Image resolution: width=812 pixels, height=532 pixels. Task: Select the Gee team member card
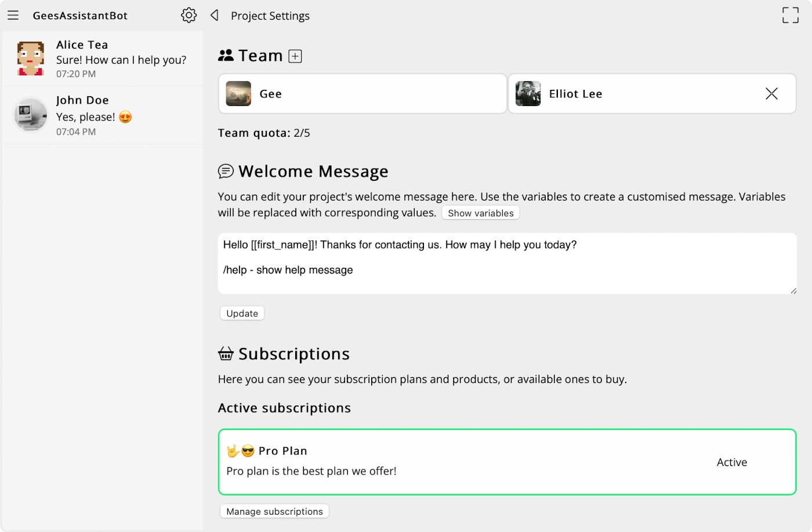tap(362, 93)
